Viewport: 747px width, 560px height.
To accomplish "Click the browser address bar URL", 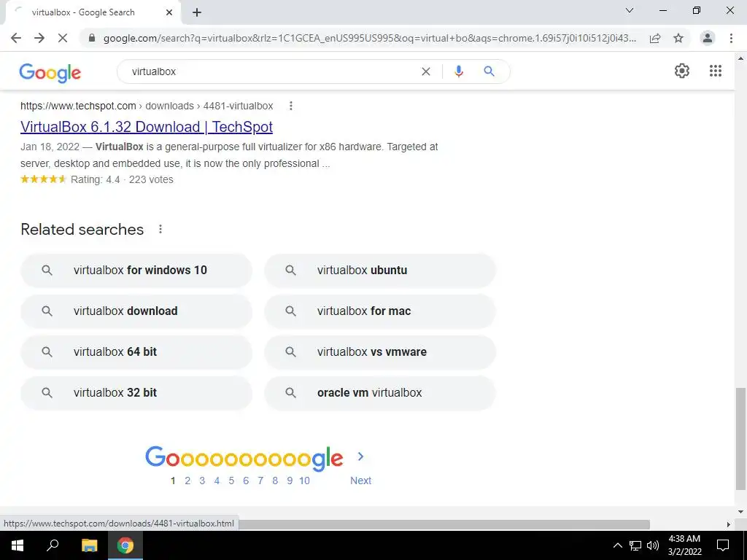I will 370,38.
